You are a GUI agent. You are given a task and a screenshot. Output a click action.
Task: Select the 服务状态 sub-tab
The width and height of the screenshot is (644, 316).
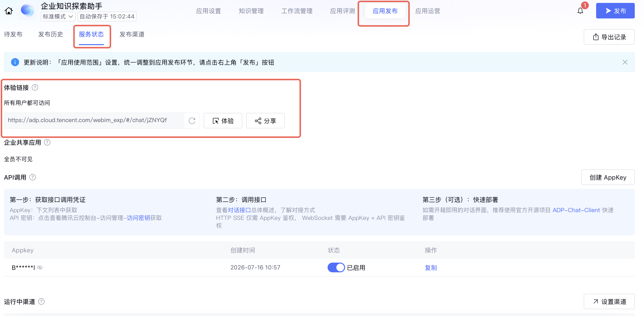pos(91,34)
